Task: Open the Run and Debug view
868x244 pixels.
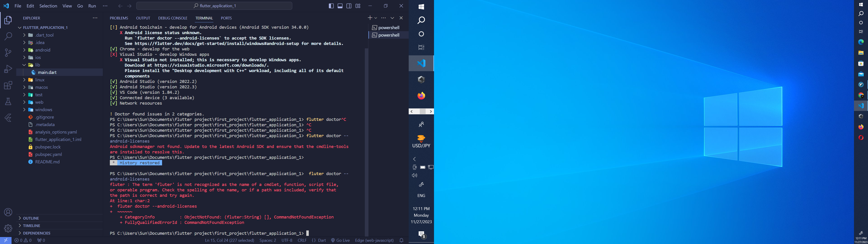Action: [x=8, y=69]
